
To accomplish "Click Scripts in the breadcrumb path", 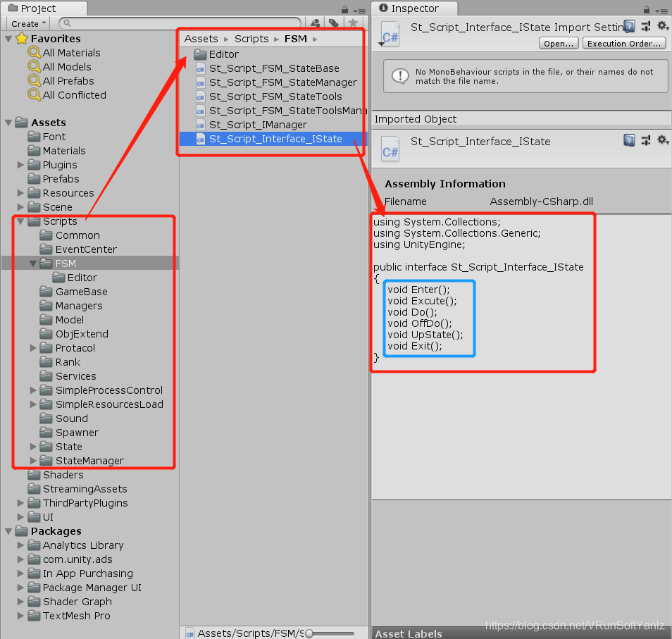I will [251, 39].
